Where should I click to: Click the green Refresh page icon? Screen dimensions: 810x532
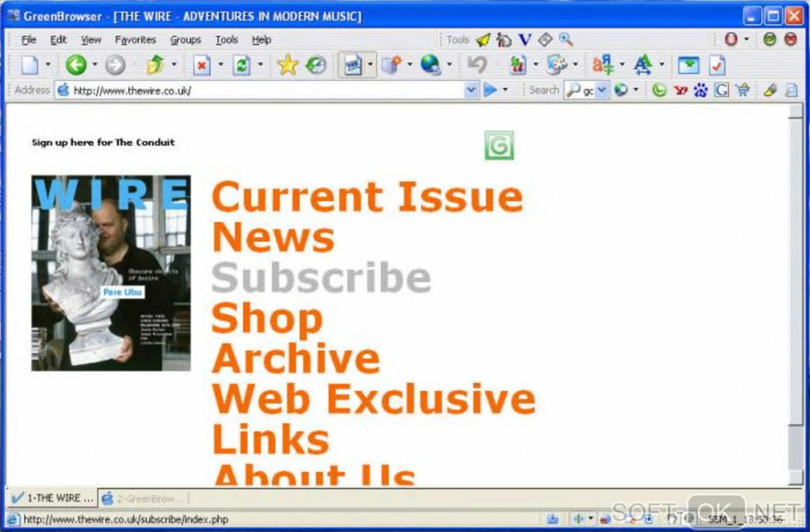pos(241,65)
